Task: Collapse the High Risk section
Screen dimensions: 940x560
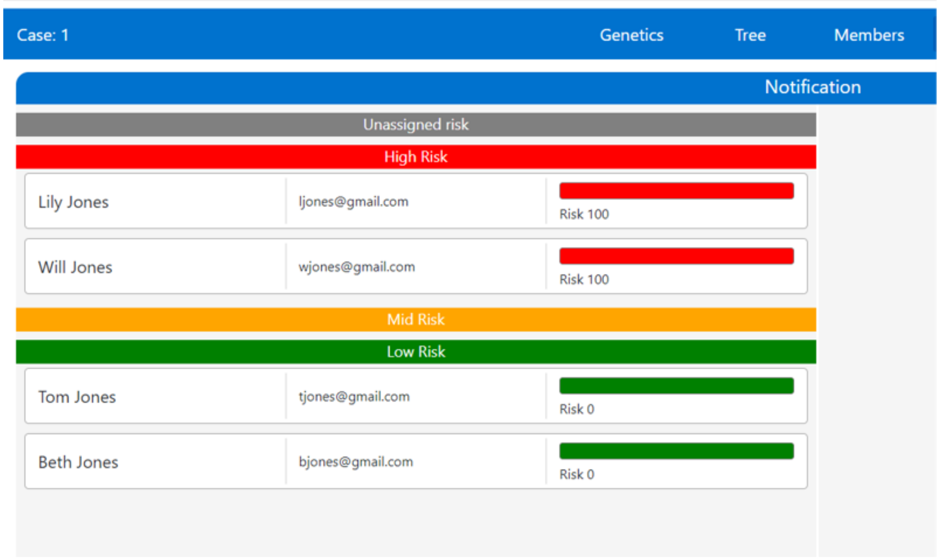Action: [416, 157]
